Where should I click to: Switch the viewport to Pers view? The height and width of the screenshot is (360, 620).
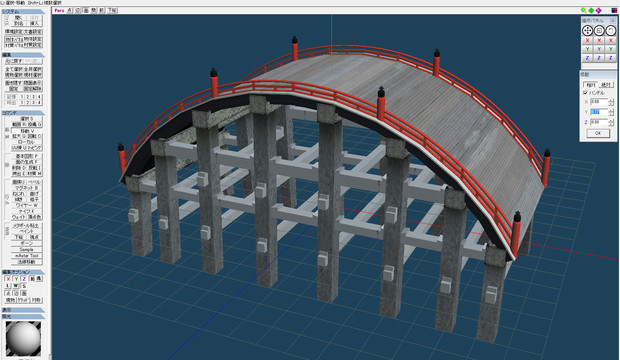(x=59, y=10)
